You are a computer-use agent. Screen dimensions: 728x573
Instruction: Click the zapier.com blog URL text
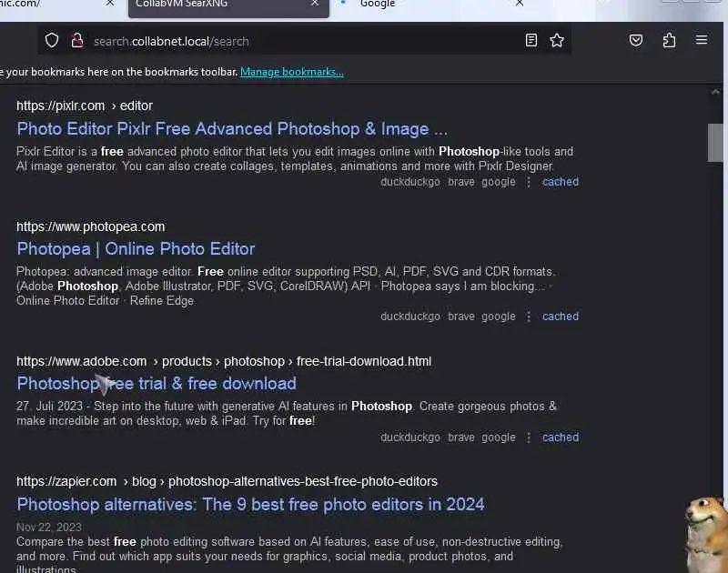(227, 482)
